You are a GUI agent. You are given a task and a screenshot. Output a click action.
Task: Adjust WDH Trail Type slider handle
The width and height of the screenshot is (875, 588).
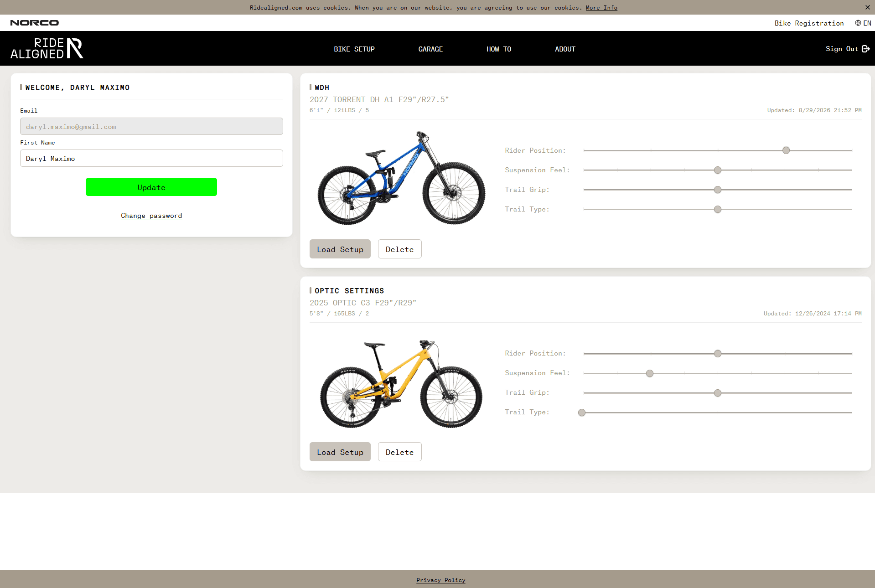point(718,209)
